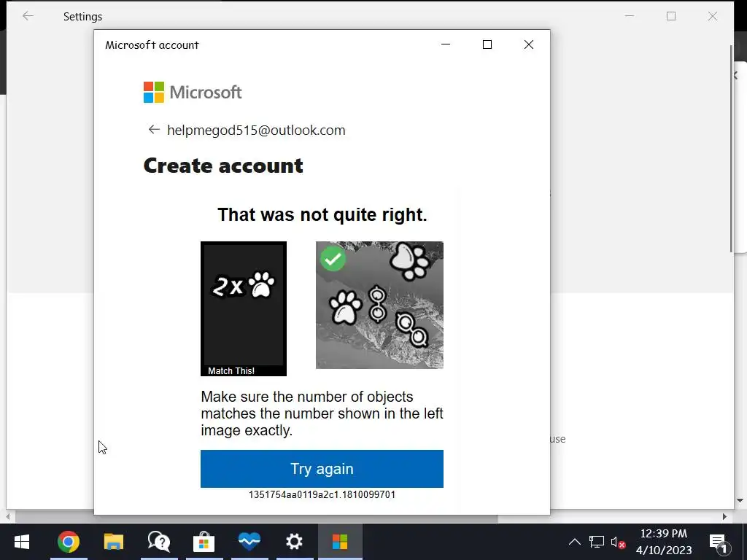Click Settings horizontal scrollbar left arrow

(7, 517)
